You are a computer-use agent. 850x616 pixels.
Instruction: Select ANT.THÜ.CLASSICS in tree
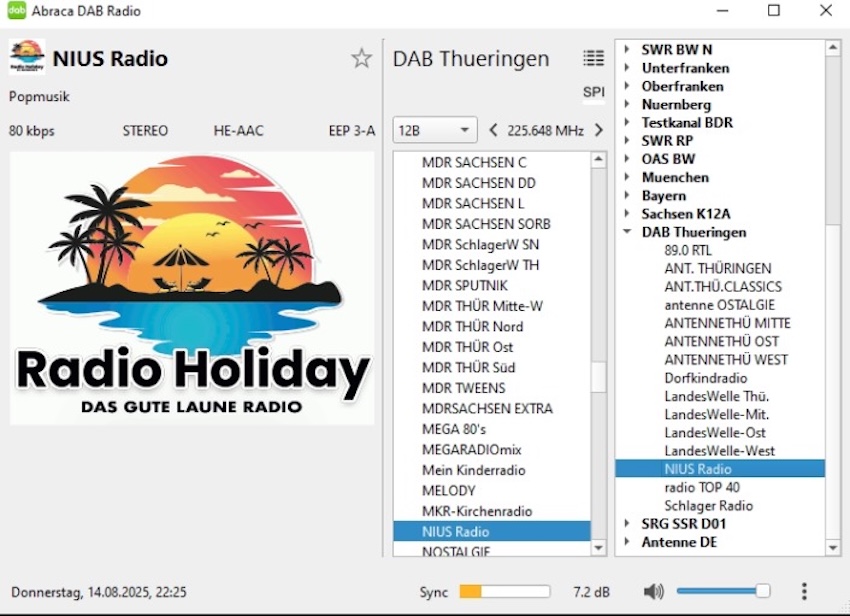point(723,287)
